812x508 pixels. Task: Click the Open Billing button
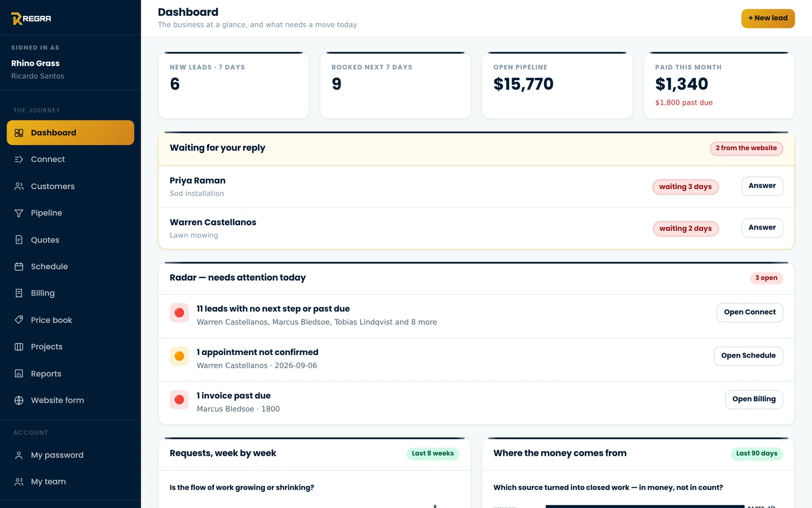tap(754, 399)
